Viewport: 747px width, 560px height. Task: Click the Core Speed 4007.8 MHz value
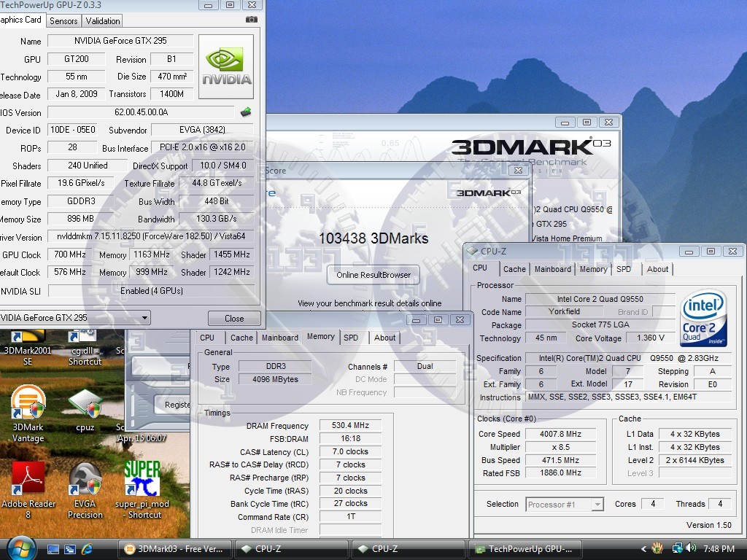pyautogui.click(x=560, y=434)
